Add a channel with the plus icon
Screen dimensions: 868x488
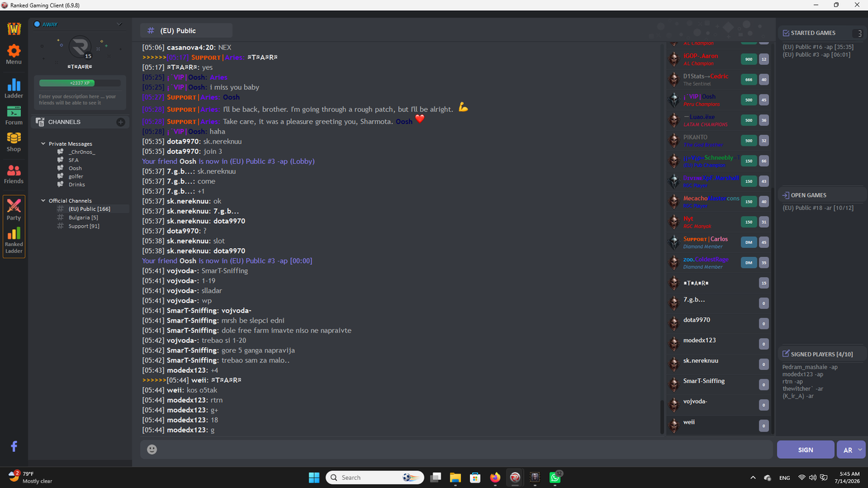click(121, 122)
